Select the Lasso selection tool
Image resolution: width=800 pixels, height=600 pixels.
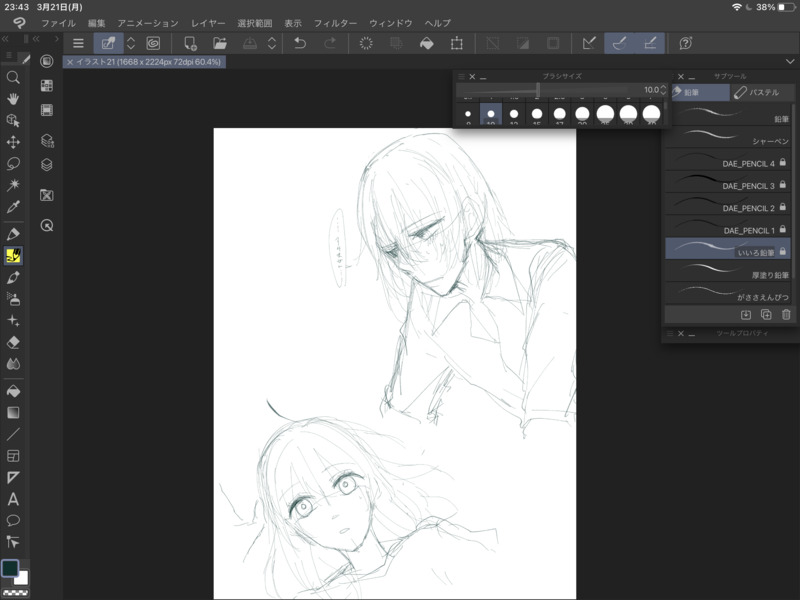click(13, 164)
